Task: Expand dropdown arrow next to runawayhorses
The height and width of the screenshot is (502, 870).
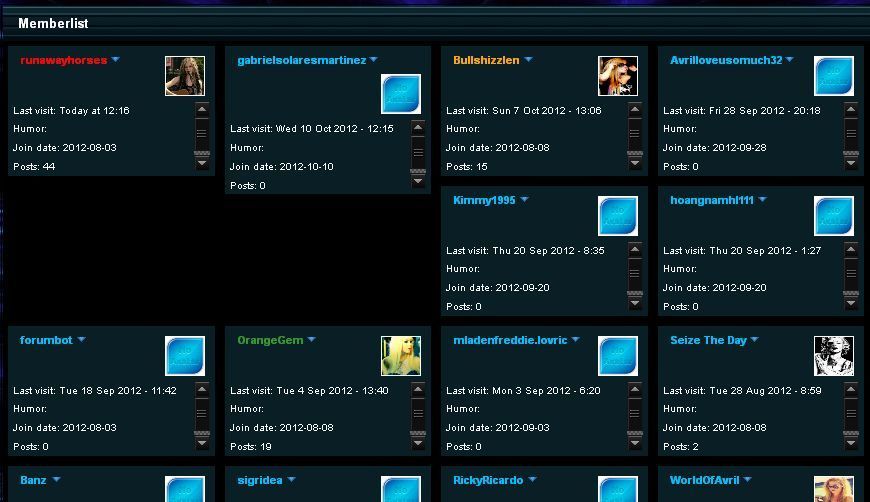Action: (115, 59)
